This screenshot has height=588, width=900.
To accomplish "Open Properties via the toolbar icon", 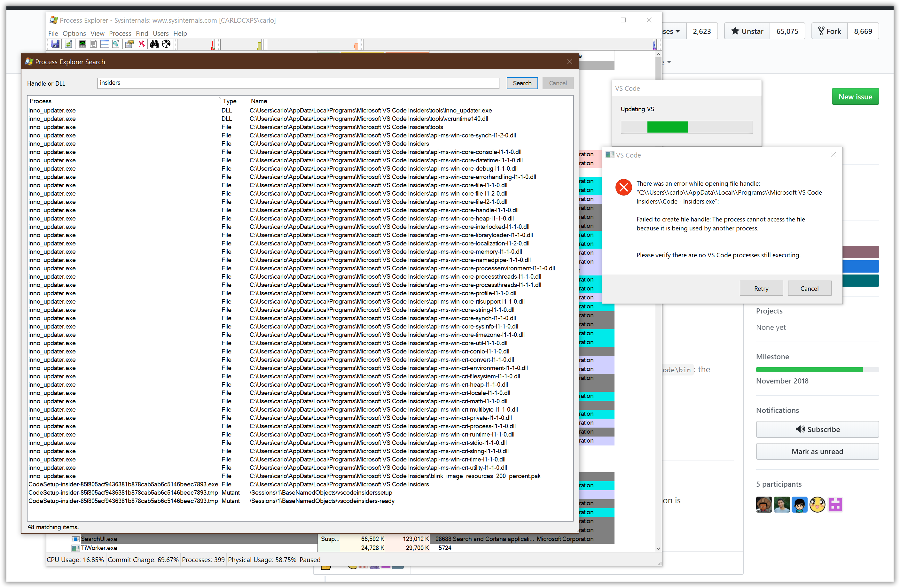I will click(130, 44).
